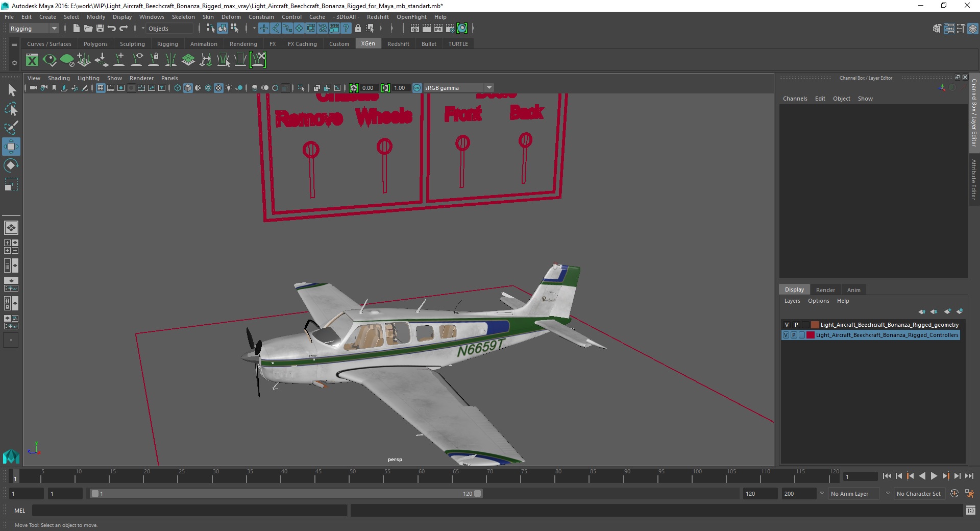Open the Redshift menu in menu bar

pyautogui.click(x=378, y=17)
